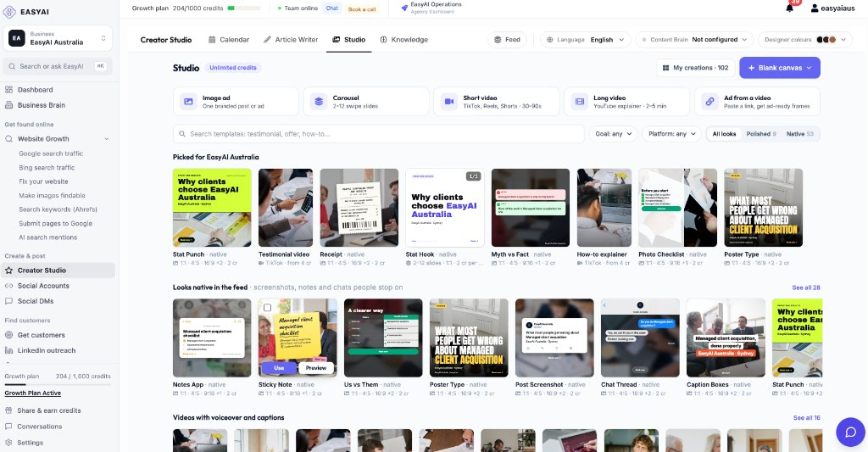Click the Unlimited credits badge
The image size is (868, 452).
pyautogui.click(x=233, y=68)
